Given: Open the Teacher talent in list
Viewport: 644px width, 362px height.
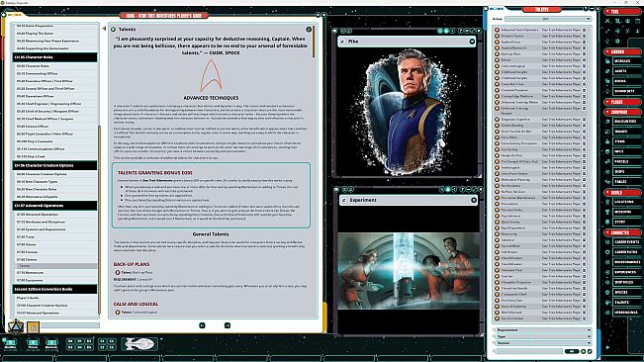Looking at the screenshot, I should pyautogui.click(x=540, y=276).
